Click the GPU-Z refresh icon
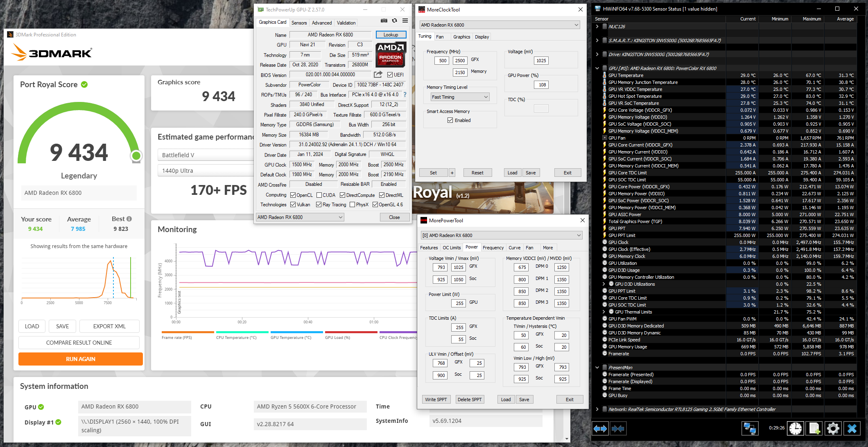This screenshot has width=868, height=447. pos(394,21)
